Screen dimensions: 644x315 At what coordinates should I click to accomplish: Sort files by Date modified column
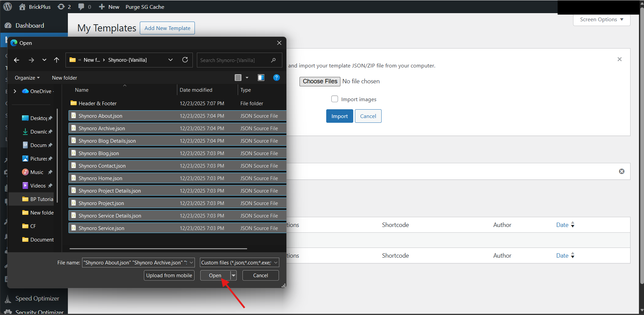tap(207, 90)
